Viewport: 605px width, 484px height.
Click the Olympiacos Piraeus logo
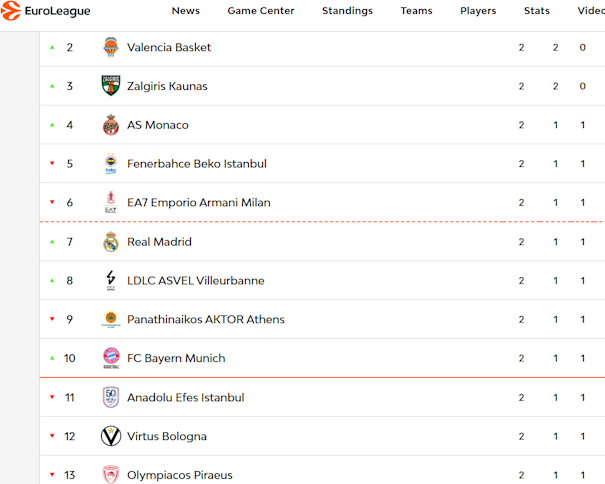[111, 474]
